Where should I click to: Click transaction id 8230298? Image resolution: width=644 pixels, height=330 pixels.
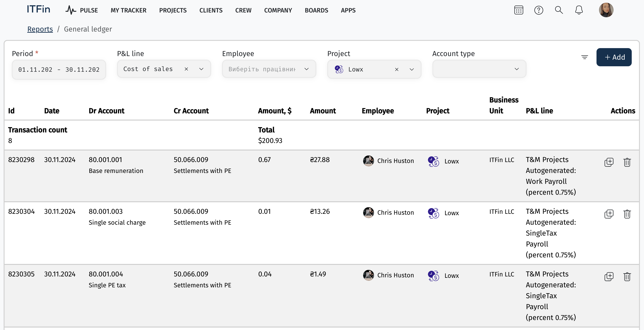click(21, 160)
